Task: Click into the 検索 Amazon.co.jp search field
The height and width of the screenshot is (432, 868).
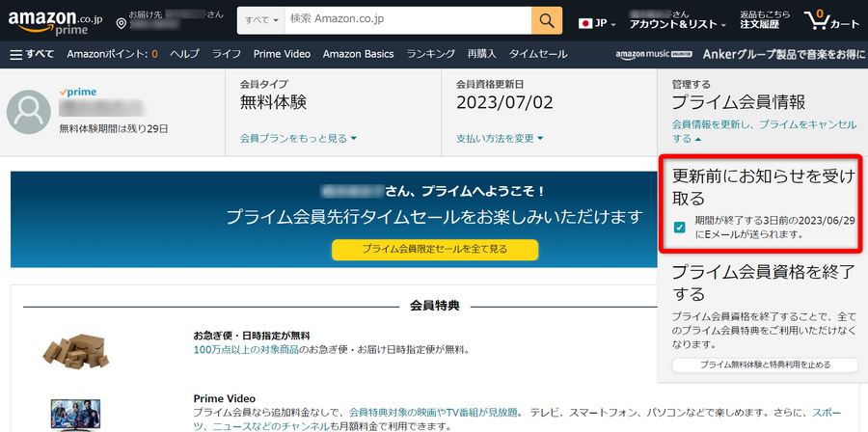Action: (408, 20)
